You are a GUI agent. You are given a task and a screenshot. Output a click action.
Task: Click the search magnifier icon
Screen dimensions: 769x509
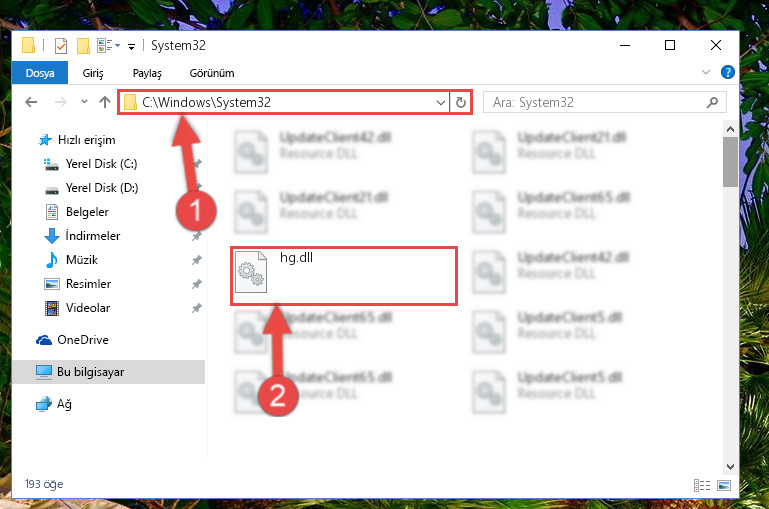click(712, 102)
